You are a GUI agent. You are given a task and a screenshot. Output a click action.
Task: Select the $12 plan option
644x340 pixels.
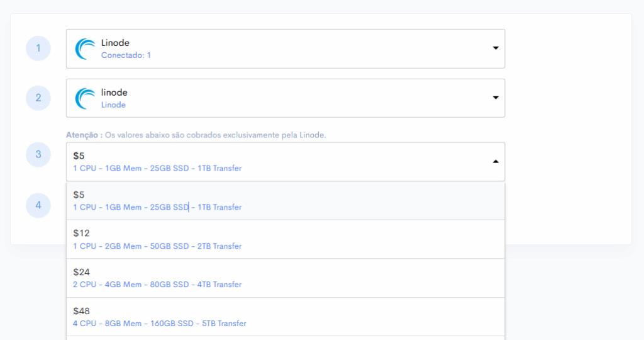tap(286, 239)
